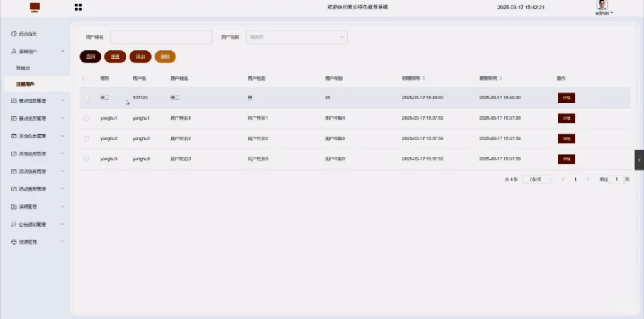Go to the previous page arrow
The width and height of the screenshot is (644, 319).
click(563, 180)
